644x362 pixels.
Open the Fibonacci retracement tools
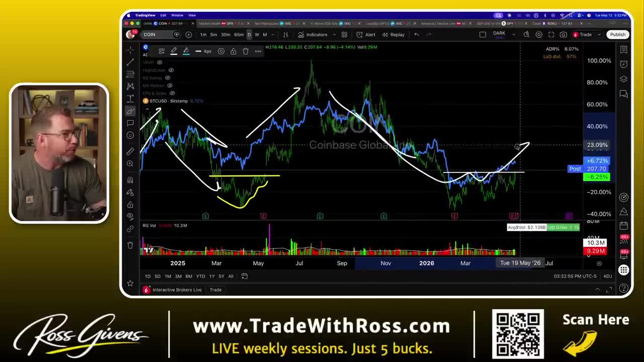click(x=130, y=74)
